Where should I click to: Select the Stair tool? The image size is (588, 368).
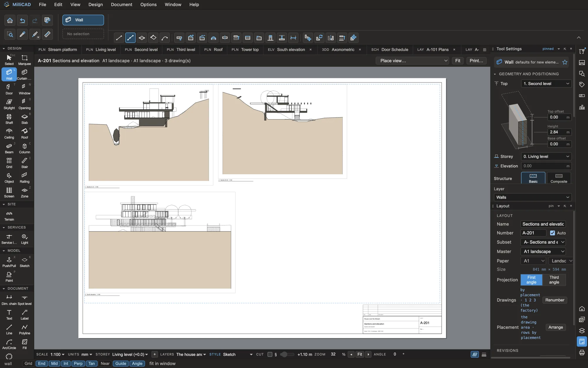24,163
